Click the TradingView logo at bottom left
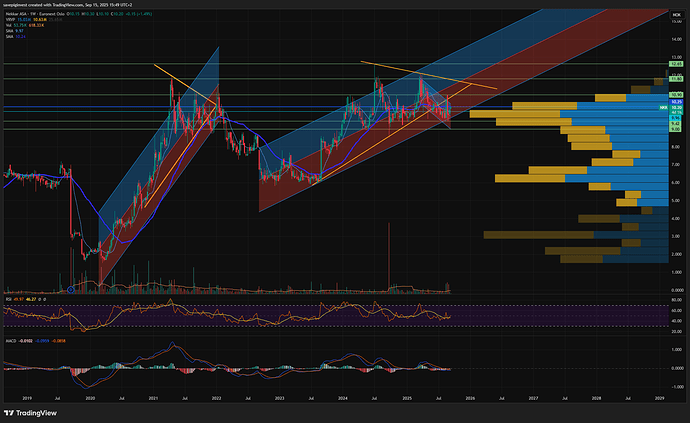Screen dimensions: 690x423 coord(30,413)
